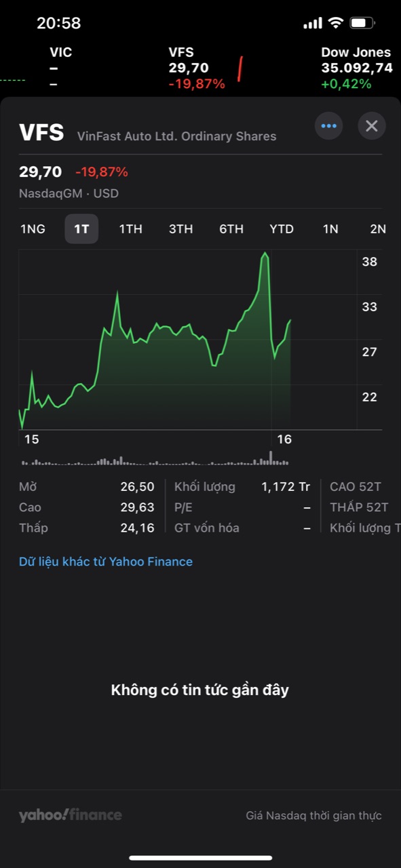Open the VIC ticker item
This screenshot has height=868, width=401.
point(61,68)
